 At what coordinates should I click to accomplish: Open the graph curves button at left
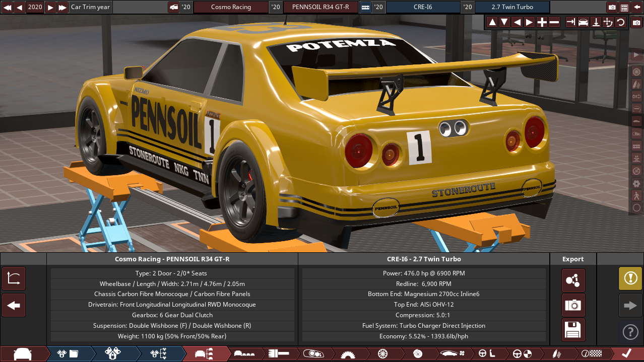(x=14, y=278)
